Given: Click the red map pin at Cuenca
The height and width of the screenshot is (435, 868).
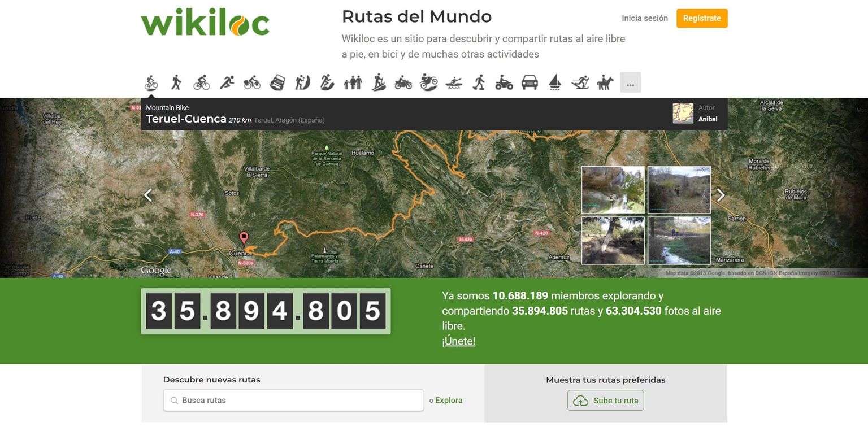Looking at the screenshot, I should point(244,238).
